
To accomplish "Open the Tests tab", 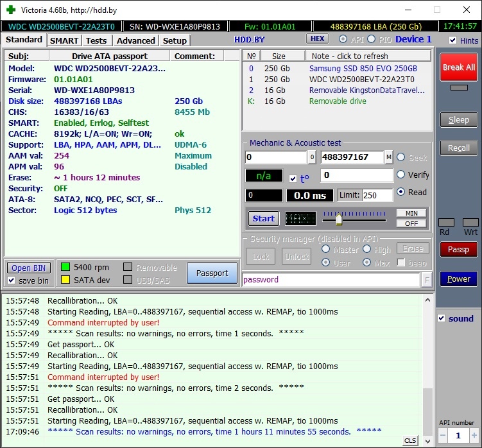I will pos(96,40).
